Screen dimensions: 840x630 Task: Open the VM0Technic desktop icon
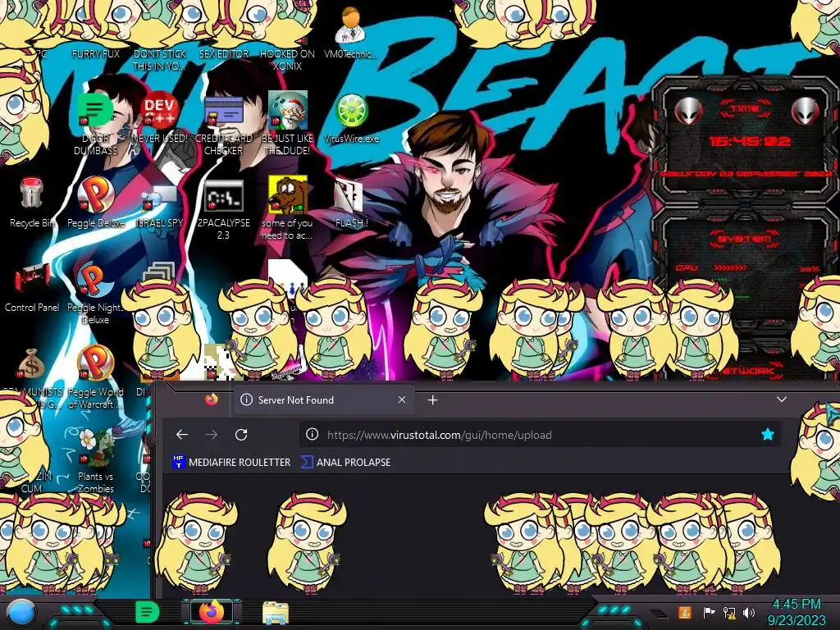pyautogui.click(x=350, y=33)
